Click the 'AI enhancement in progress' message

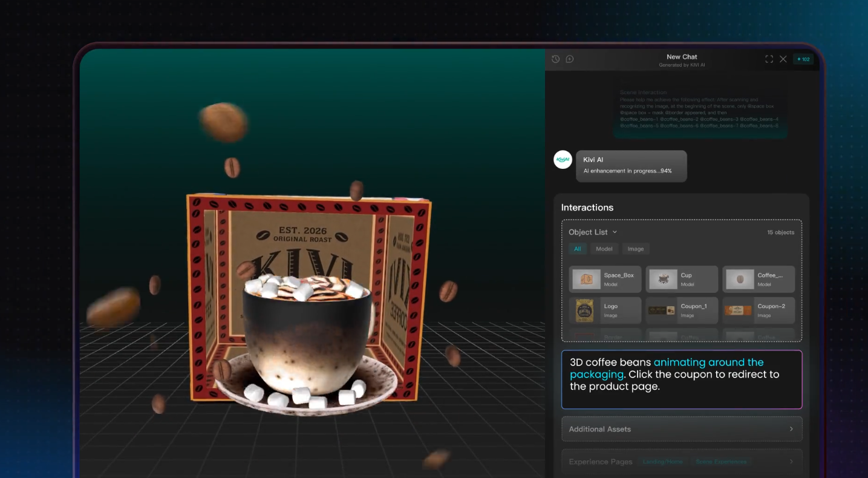pyautogui.click(x=627, y=171)
